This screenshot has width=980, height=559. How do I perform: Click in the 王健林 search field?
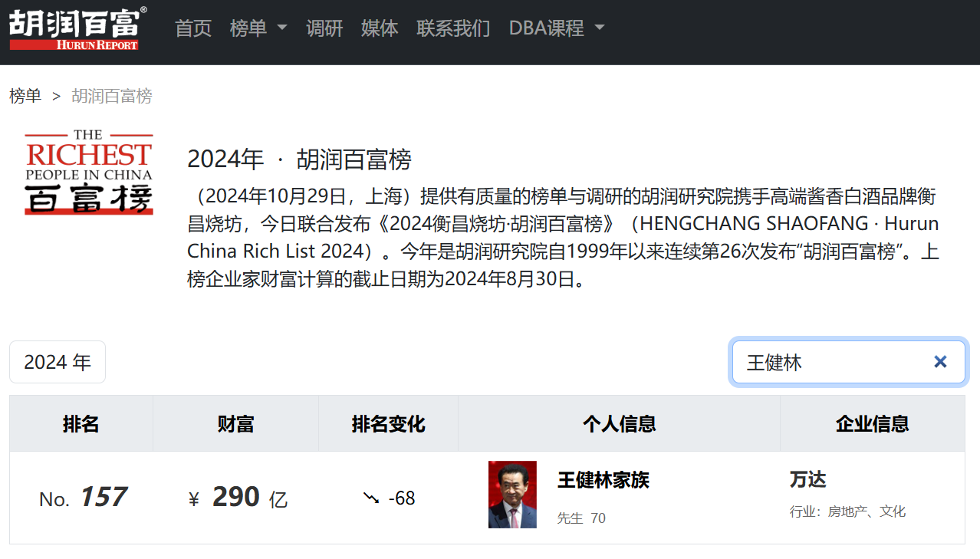(828, 362)
